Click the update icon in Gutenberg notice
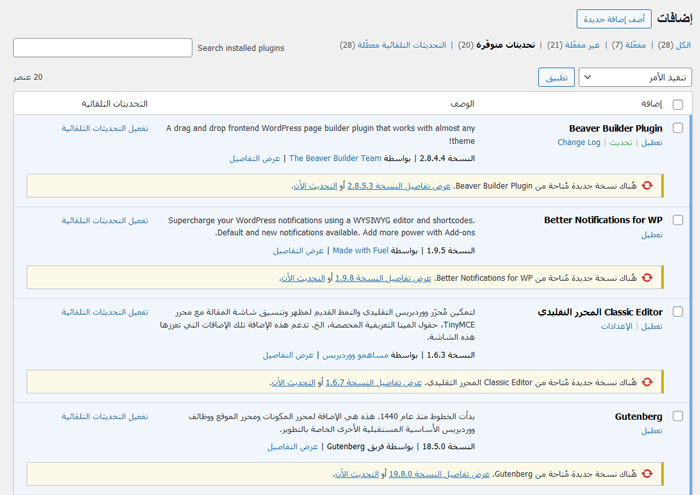Image resolution: width=700 pixels, height=495 pixels. [x=647, y=474]
